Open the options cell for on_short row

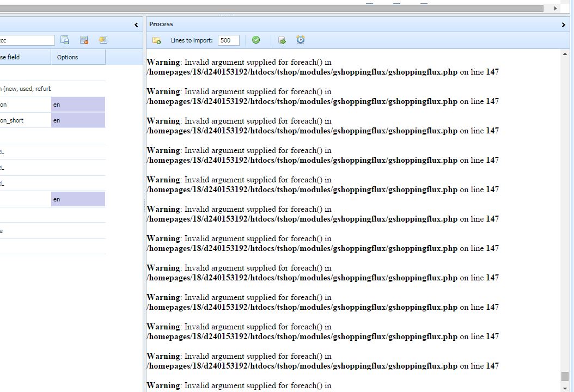(x=78, y=120)
